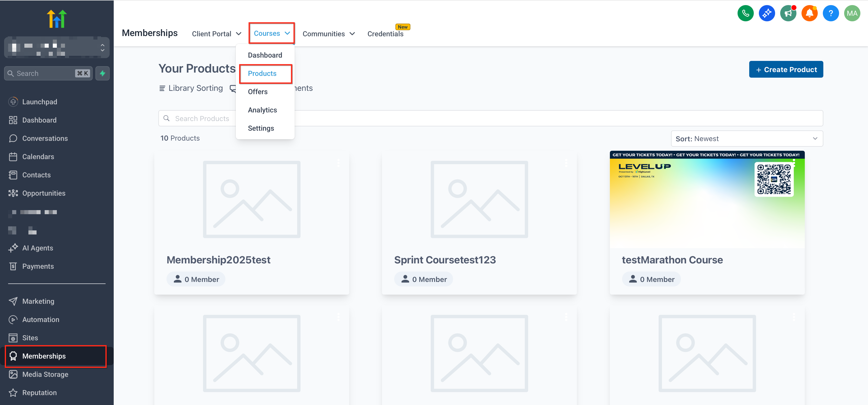The width and height of the screenshot is (868, 405).
Task: Open the sub-account switcher in sidebar
Action: pos(57,47)
